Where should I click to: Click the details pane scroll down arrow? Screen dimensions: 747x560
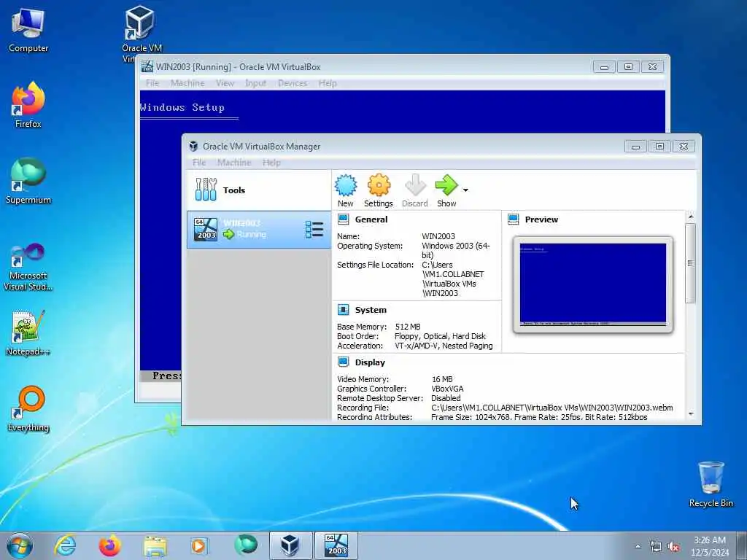(691, 414)
